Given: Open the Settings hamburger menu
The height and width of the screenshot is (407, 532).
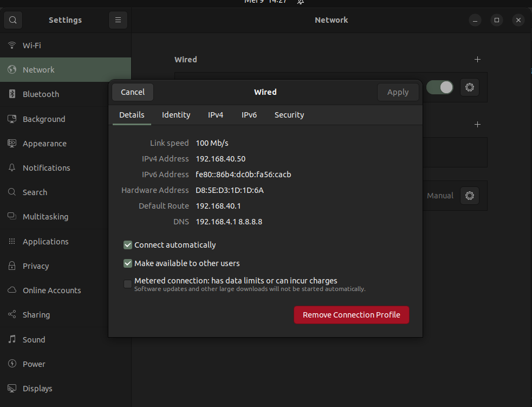Looking at the screenshot, I should coord(118,20).
